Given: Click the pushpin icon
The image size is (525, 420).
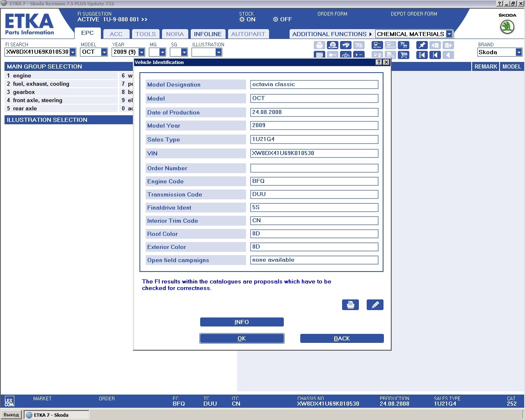Looking at the screenshot, I should [x=422, y=45].
